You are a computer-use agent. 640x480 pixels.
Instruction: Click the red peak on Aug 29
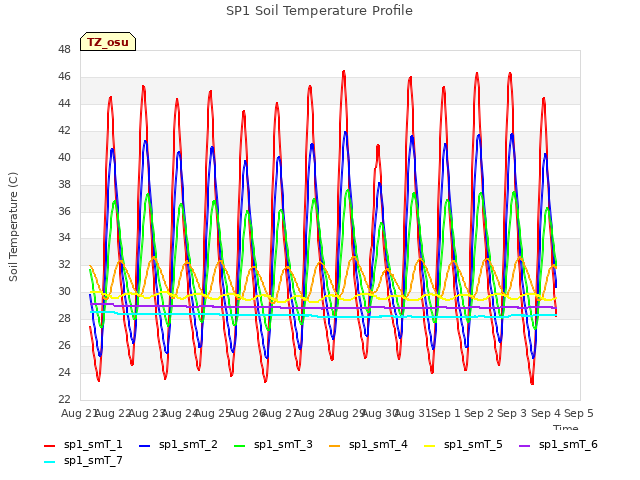344,72
